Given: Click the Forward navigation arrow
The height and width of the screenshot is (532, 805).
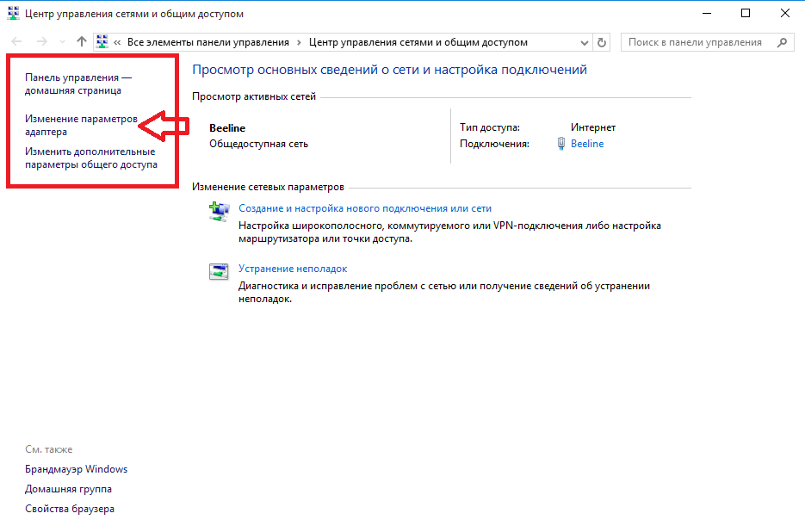Looking at the screenshot, I should point(40,42).
